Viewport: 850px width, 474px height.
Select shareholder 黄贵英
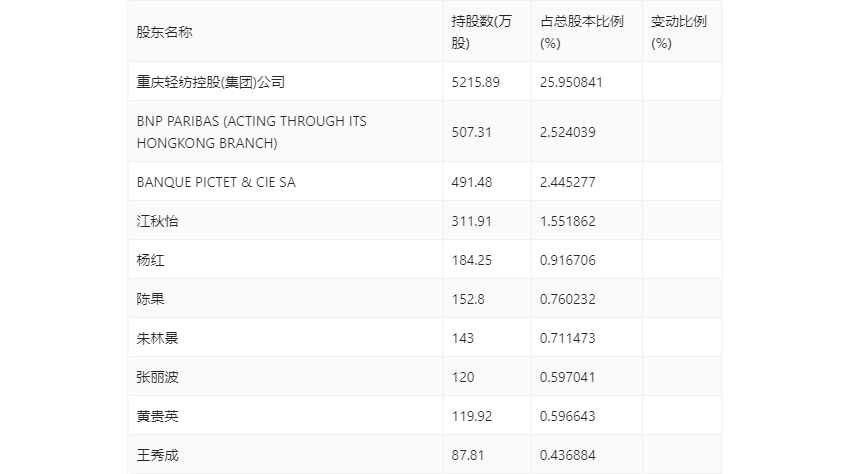point(157,417)
